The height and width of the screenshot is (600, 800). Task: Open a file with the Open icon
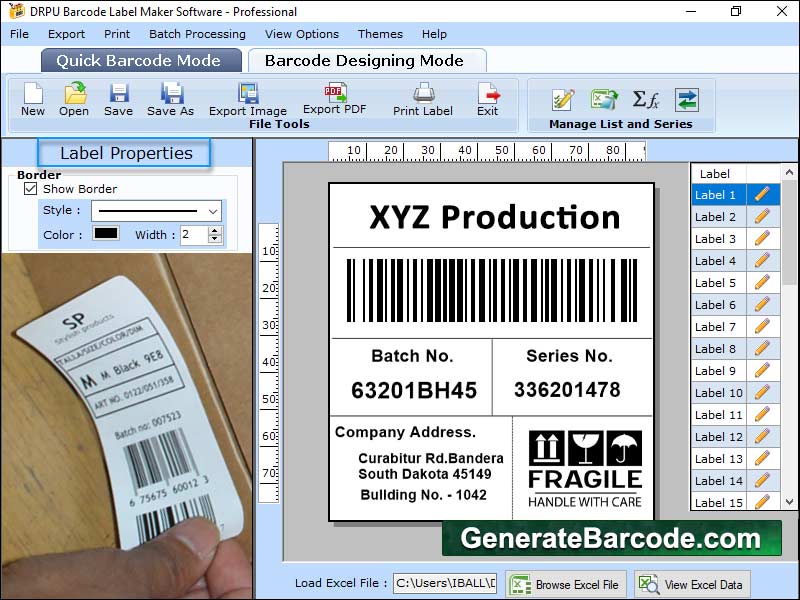coord(74,95)
